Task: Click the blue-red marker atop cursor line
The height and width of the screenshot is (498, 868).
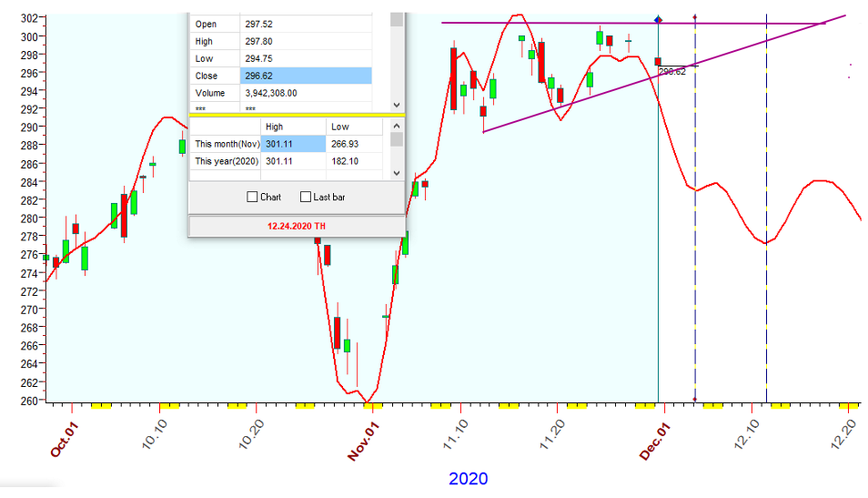Action: (659, 19)
